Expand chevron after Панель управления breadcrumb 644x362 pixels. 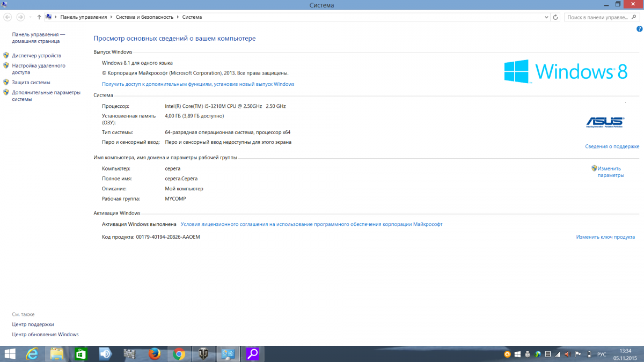click(x=111, y=17)
